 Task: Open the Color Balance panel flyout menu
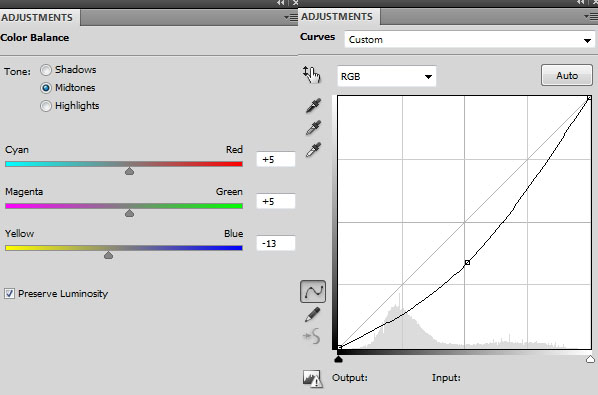pos(291,18)
